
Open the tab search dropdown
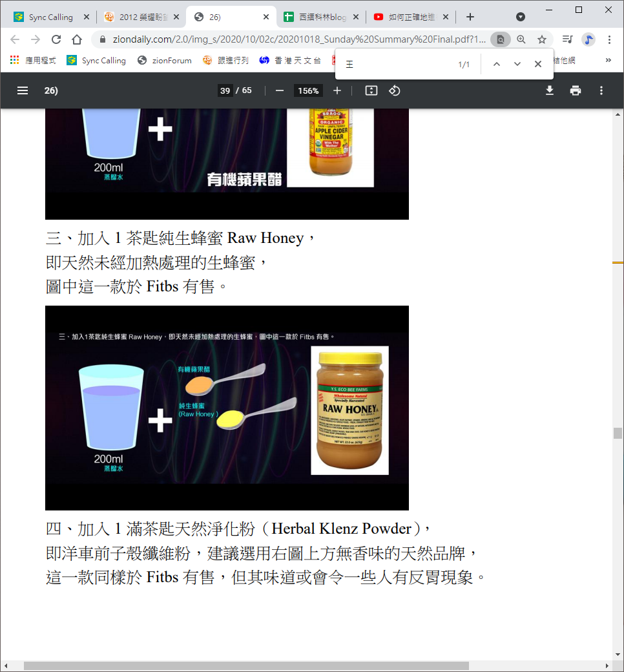click(521, 17)
